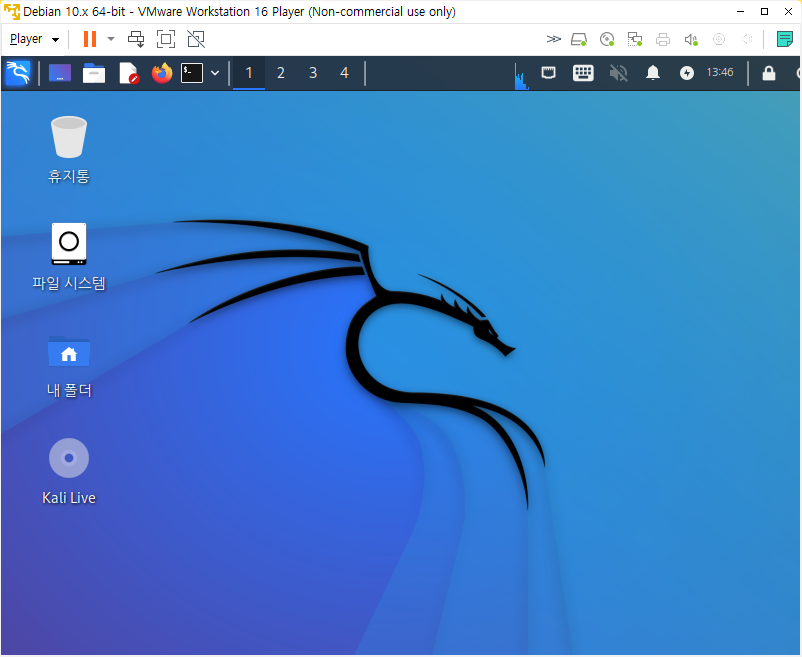Image resolution: width=802 pixels, height=657 pixels.
Task: Toggle Unity mode icon
Action: point(196,39)
